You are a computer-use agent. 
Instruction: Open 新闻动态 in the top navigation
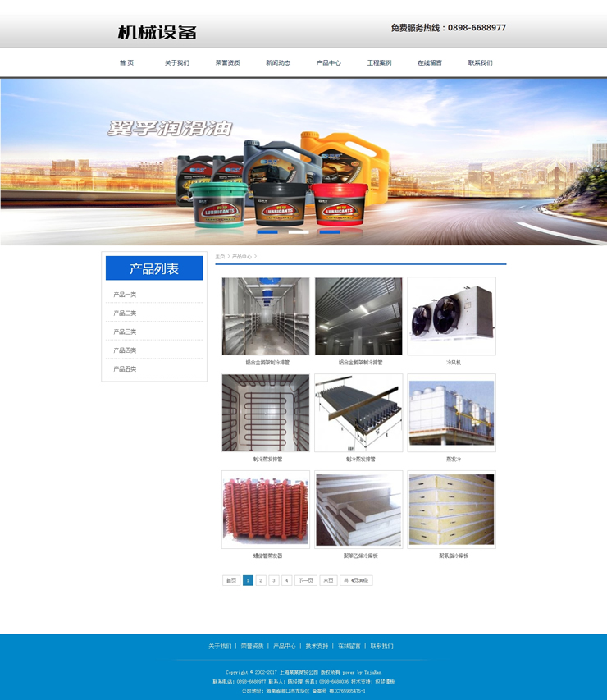tap(278, 62)
